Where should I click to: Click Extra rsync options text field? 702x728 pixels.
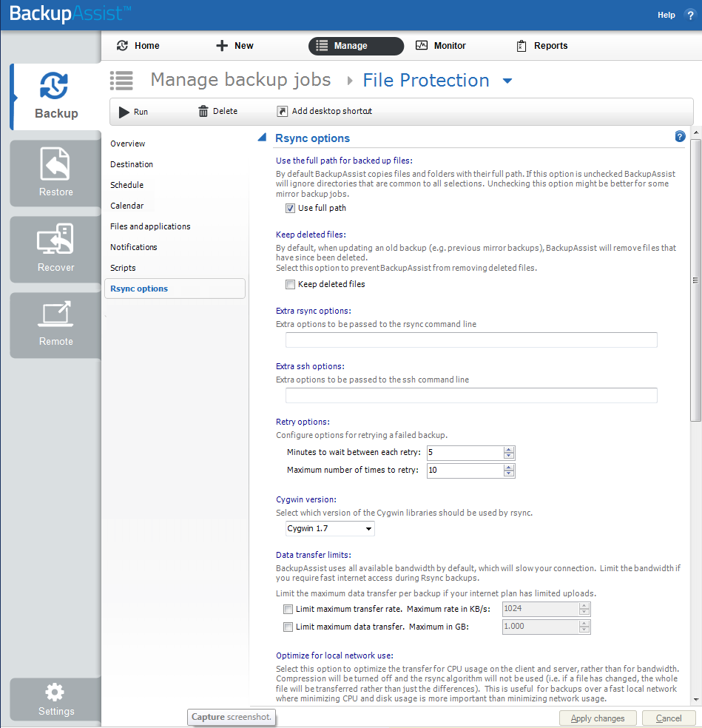pos(471,340)
